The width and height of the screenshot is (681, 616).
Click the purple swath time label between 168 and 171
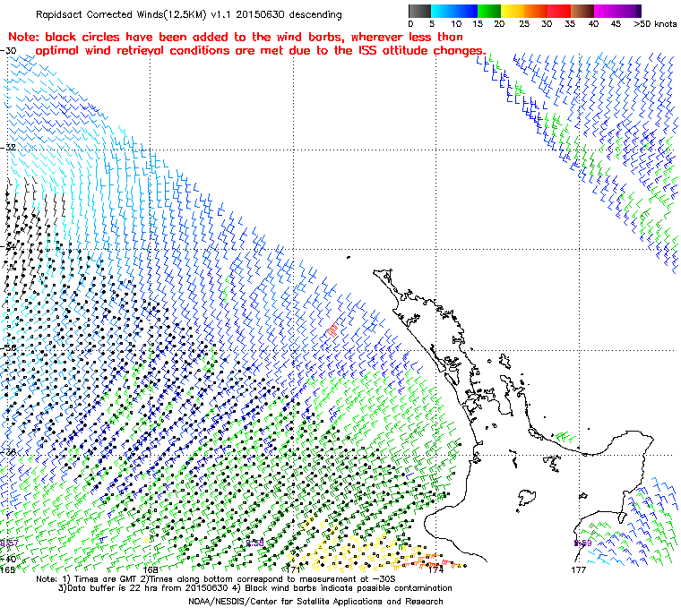255,543
